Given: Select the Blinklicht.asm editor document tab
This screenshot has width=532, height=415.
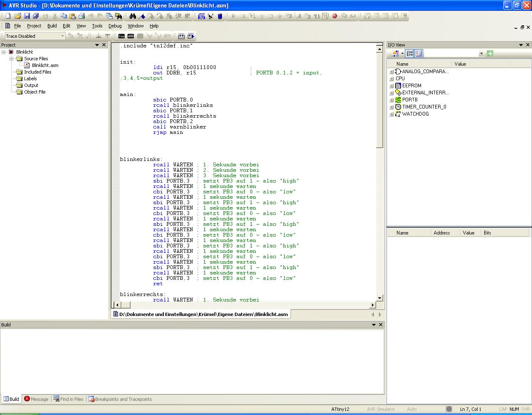Looking at the screenshot, I should [200, 314].
